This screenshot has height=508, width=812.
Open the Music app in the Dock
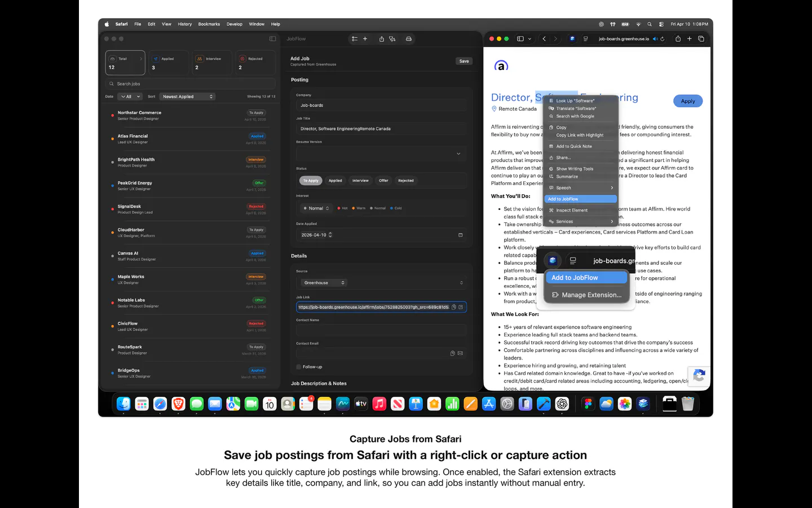pyautogui.click(x=379, y=404)
